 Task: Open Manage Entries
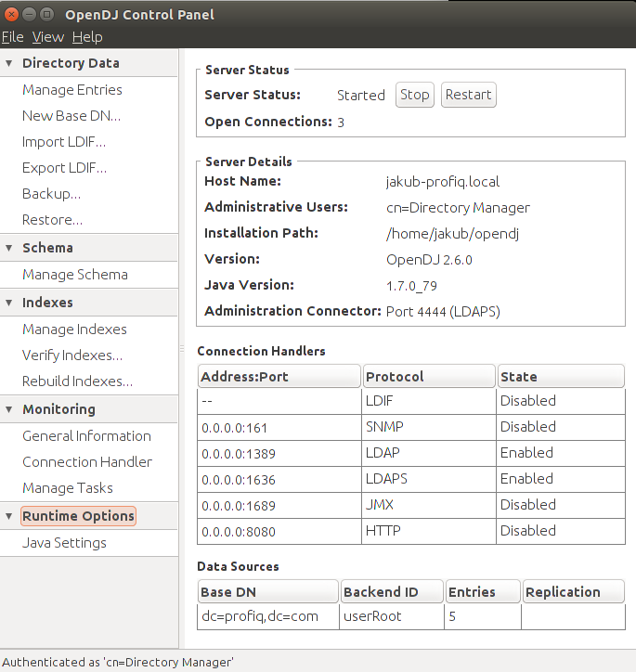tap(72, 90)
